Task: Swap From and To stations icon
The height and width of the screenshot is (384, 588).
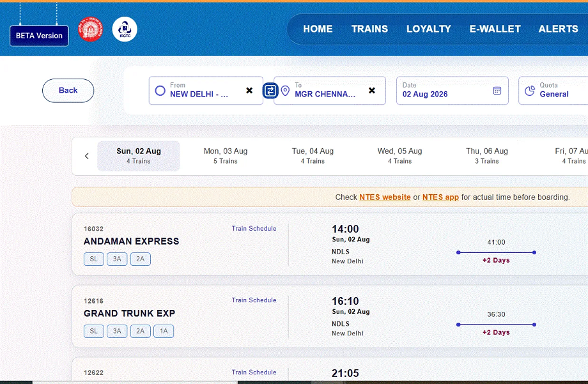Action: (270, 90)
